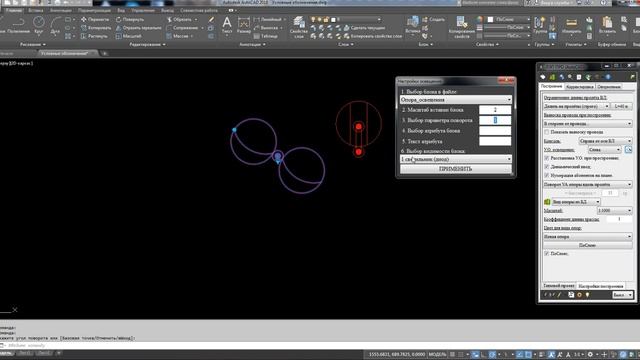The width and height of the screenshot is (640, 360).
Task: Open the Home (Главная) ribbon tab
Action: [x=13, y=10]
